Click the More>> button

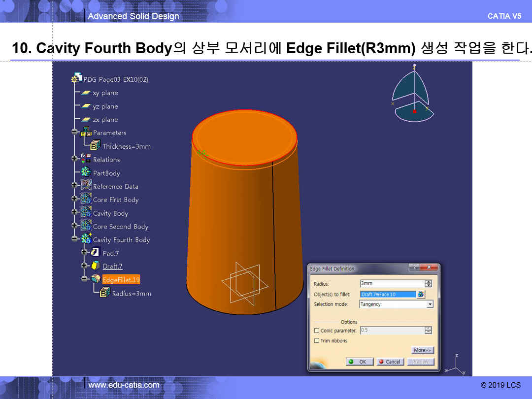pos(423,350)
